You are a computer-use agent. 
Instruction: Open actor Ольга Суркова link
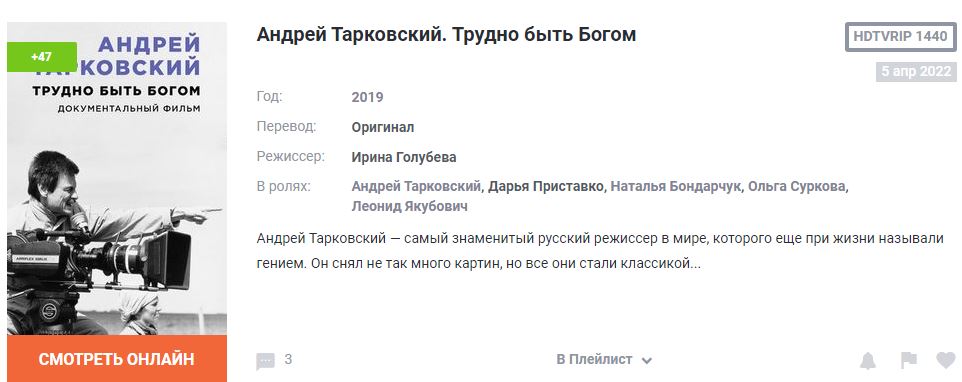[x=796, y=186]
